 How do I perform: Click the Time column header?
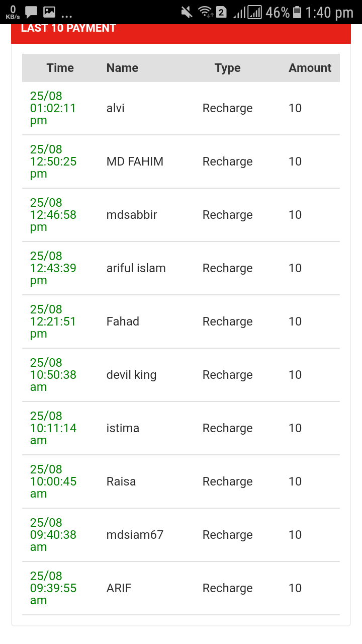(60, 68)
